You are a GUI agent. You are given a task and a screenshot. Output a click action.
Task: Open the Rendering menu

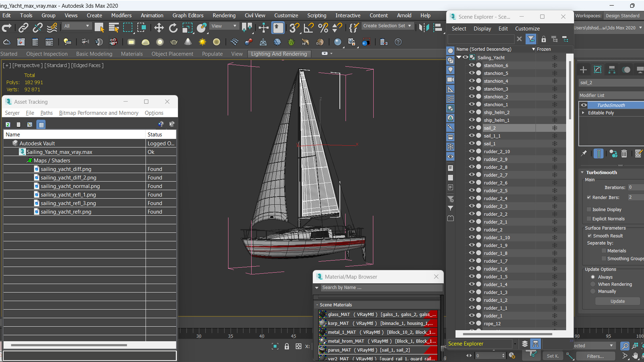224,15
